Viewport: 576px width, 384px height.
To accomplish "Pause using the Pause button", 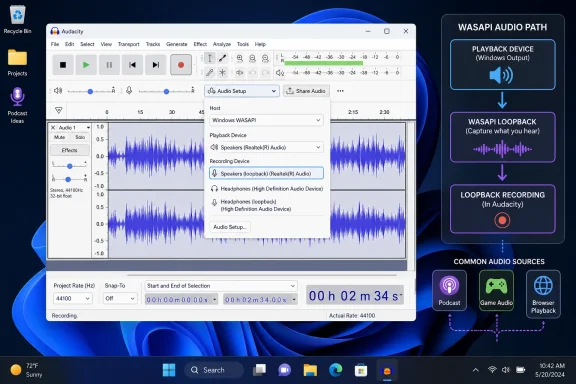I will pyautogui.click(x=109, y=65).
